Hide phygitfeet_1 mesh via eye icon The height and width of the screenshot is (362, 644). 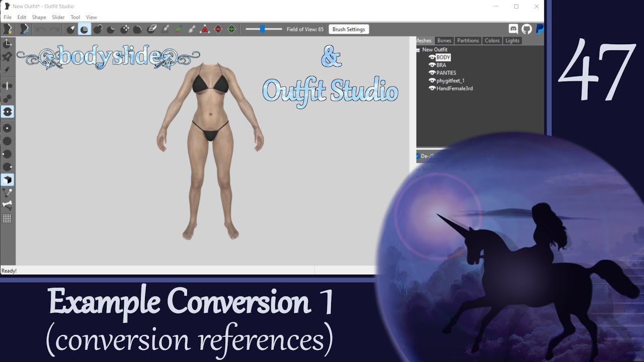(x=432, y=80)
